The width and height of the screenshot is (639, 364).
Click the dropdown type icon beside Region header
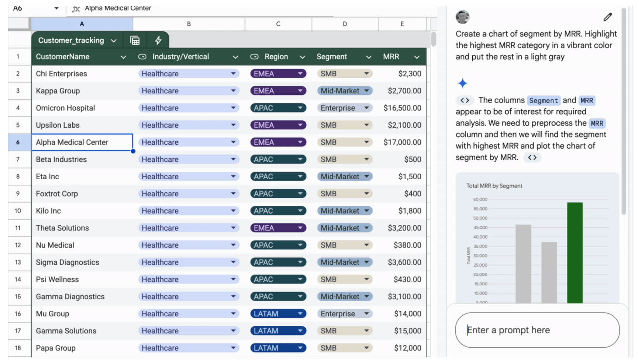click(x=254, y=57)
